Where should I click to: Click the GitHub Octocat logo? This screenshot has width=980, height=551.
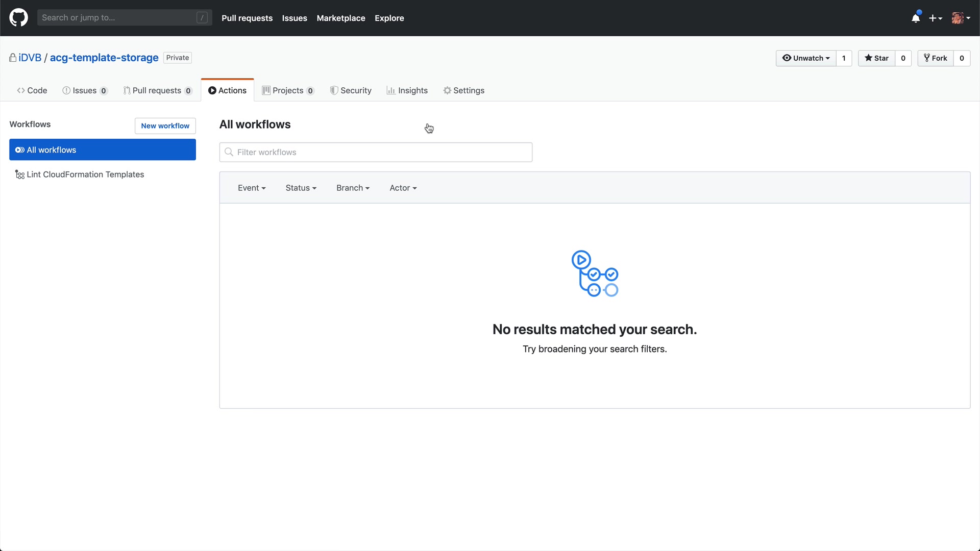pyautogui.click(x=18, y=18)
